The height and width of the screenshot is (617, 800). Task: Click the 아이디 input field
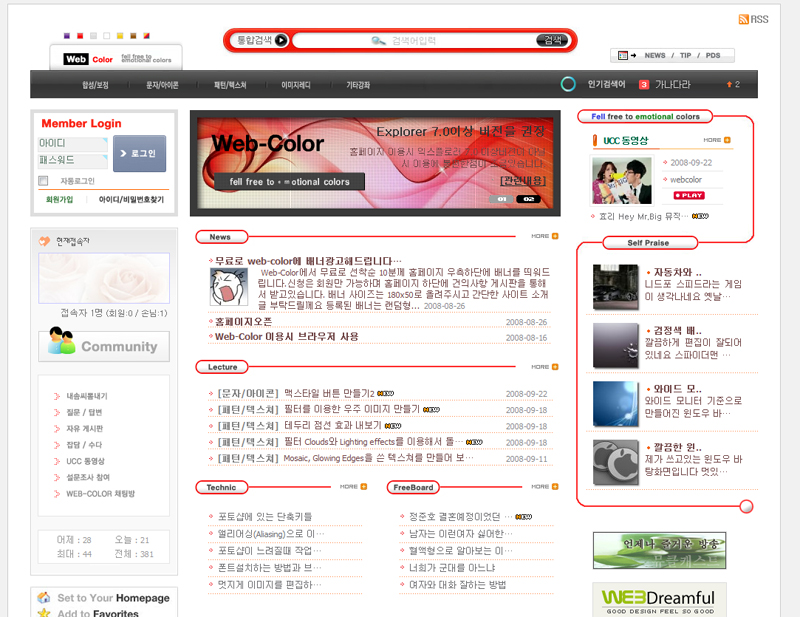coord(72,144)
